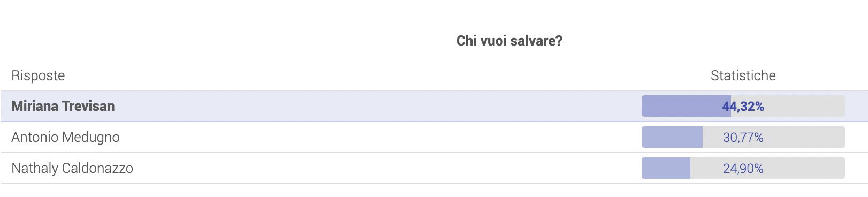Choose the Antonio Medugno answer
This screenshot has width=868, height=197.
[x=65, y=137]
